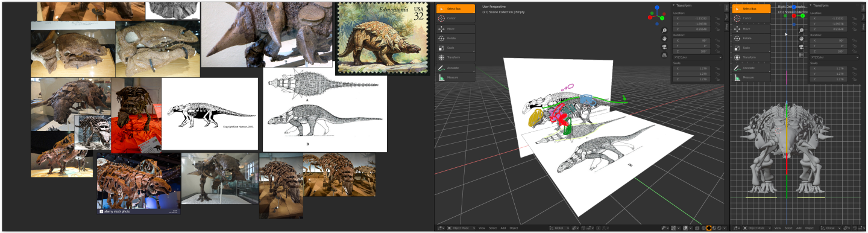Select the Transform tool in right orthographic viewport
Image resolution: width=868 pixels, height=233 pixels.
click(x=751, y=57)
